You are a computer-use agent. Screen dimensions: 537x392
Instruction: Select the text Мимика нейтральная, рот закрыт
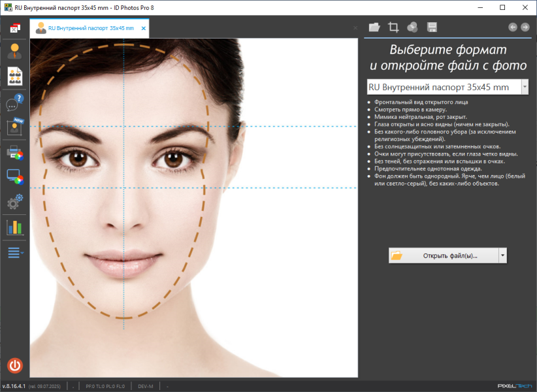point(421,117)
